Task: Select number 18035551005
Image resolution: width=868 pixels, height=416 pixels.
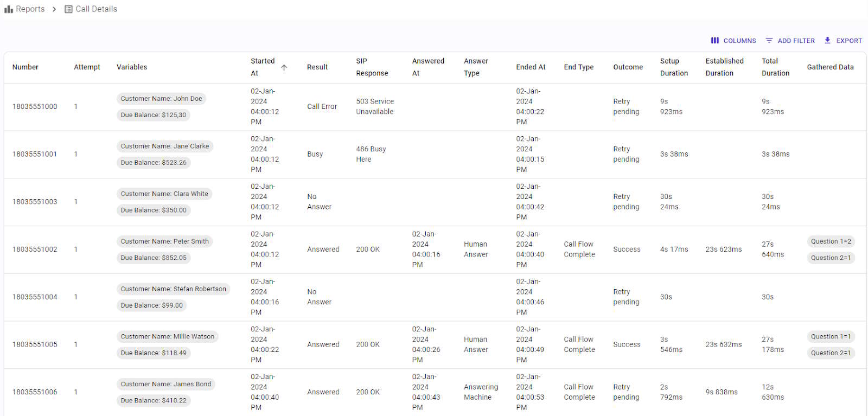Action: tap(35, 344)
